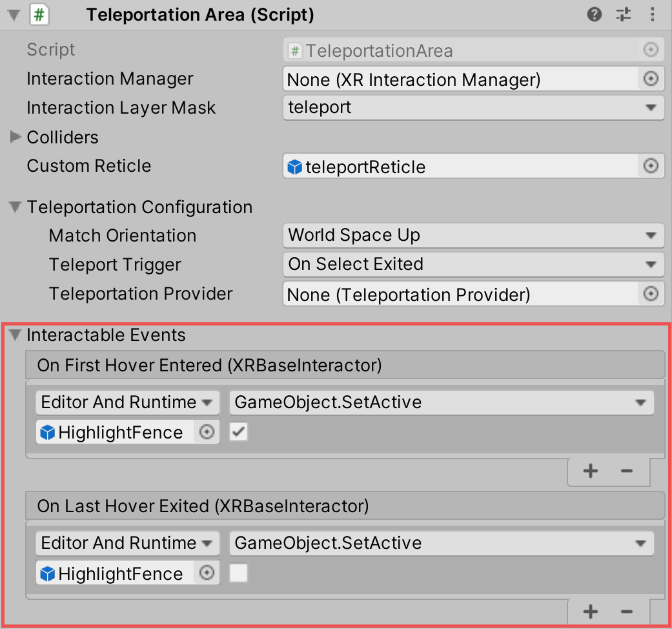Image resolution: width=672 pixels, height=629 pixels.
Task: Open the component presets icon
Action: (623, 14)
